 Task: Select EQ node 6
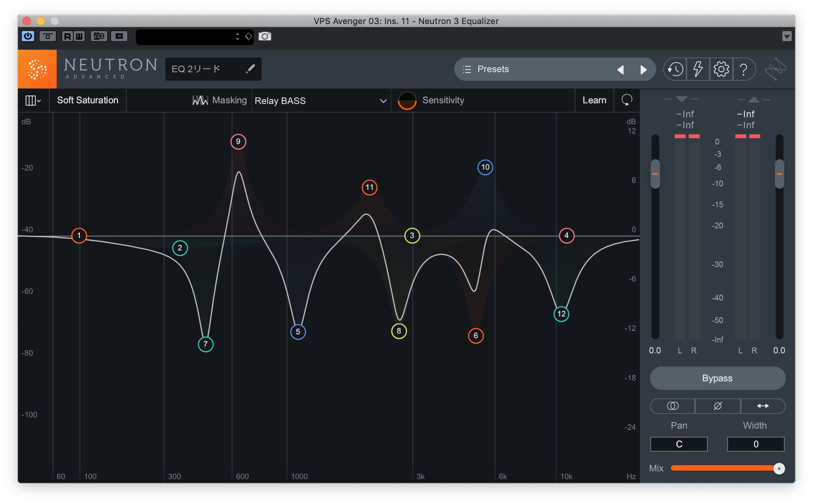point(476,335)
